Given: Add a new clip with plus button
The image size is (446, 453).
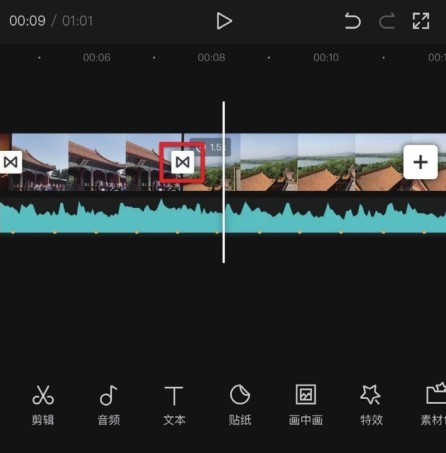Looking at the screenshot, I should [x=420, y=162].
